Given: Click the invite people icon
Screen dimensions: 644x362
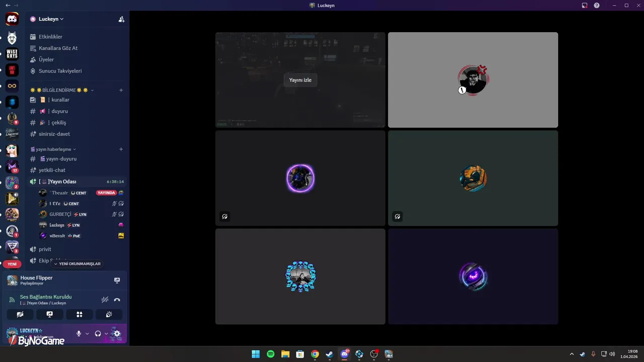Looking at the screenshot, I should click(x=121, y=19).
